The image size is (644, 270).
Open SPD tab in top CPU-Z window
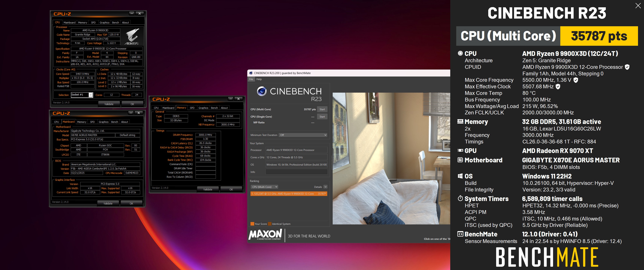point(93,22)
